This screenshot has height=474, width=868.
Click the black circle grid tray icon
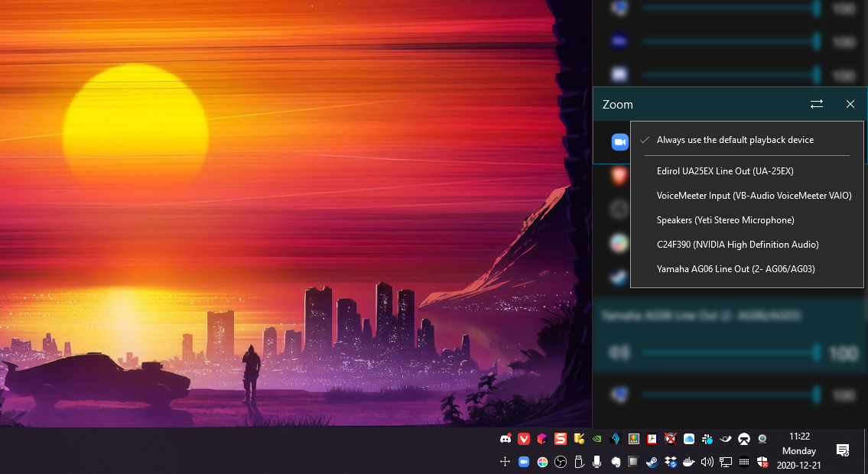coord(744,461)
